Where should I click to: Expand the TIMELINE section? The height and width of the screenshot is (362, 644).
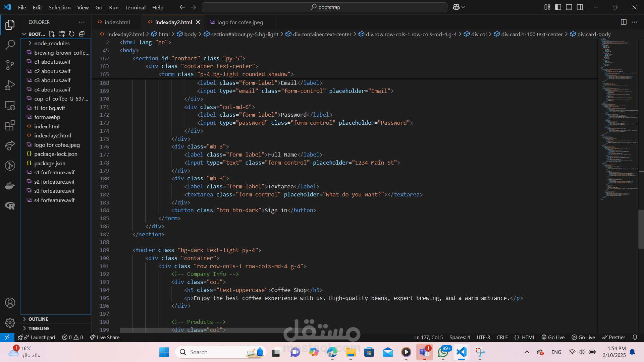[39, 328]
